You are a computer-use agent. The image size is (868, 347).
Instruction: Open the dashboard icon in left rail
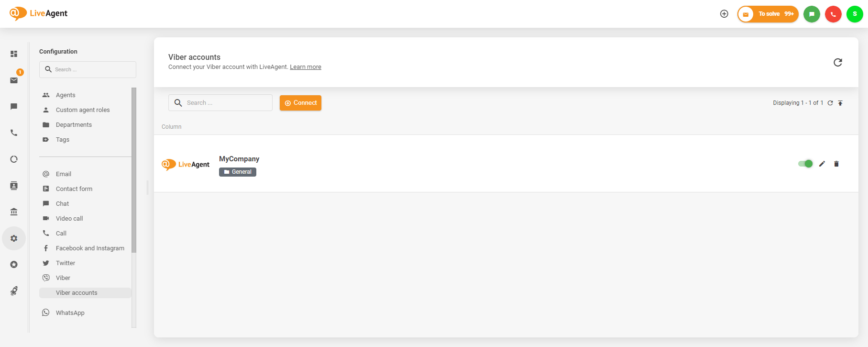click(14, 54)
